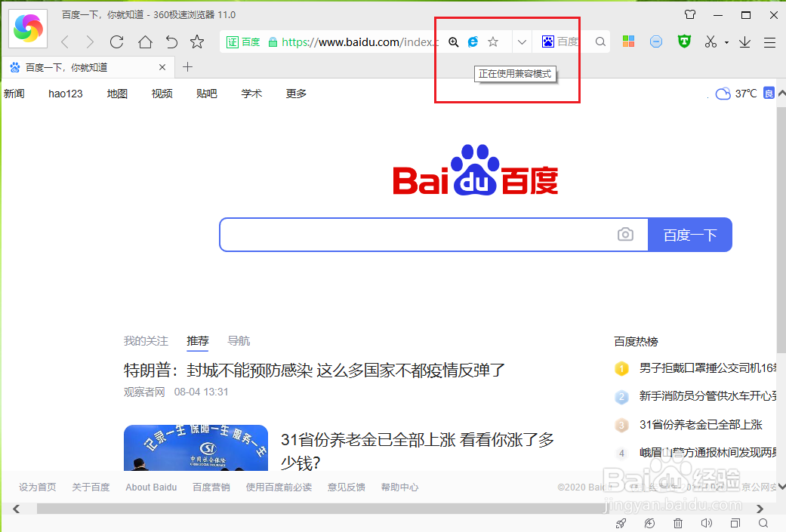Image resolution: width=786 pixels, height=532 pixels.
Task: Open the 百度热榜 heading
Action: point(636,342)
